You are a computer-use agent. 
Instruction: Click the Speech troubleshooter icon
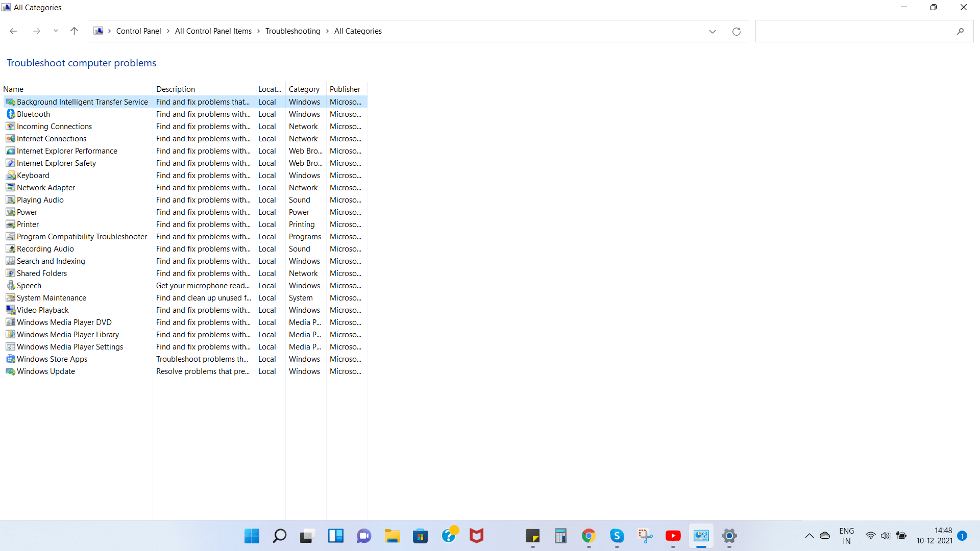click(10, 285)
